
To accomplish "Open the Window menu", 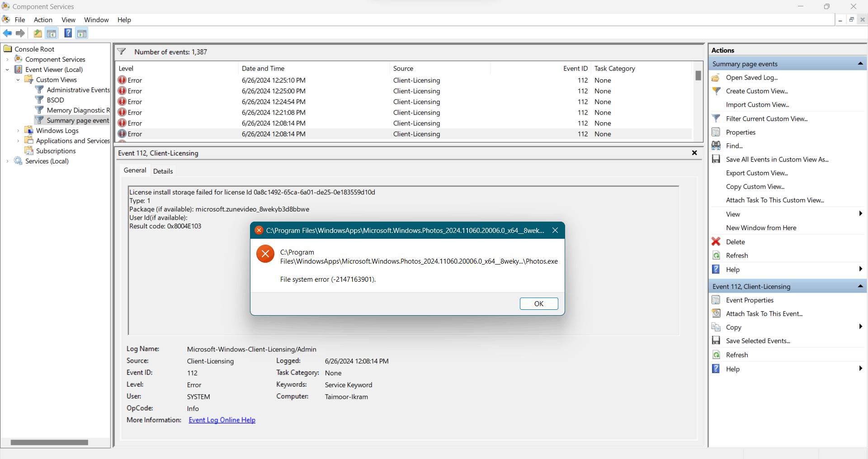I will click(96, 19).
